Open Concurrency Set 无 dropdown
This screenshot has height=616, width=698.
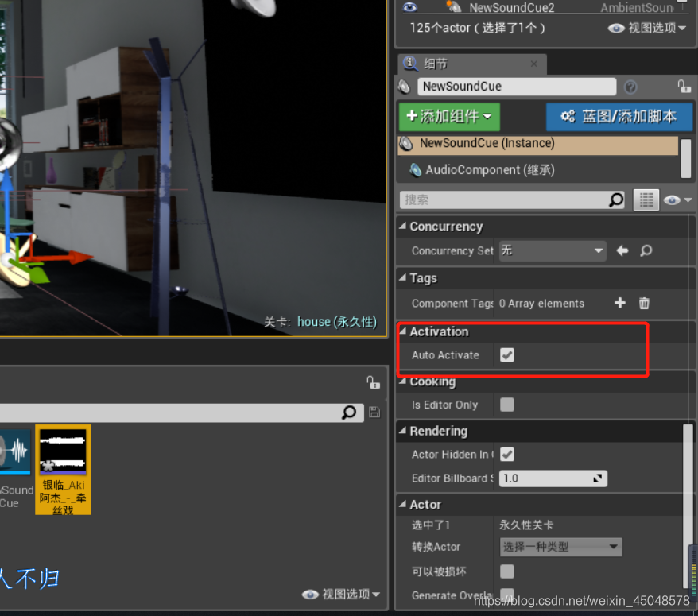pos(553,250)
